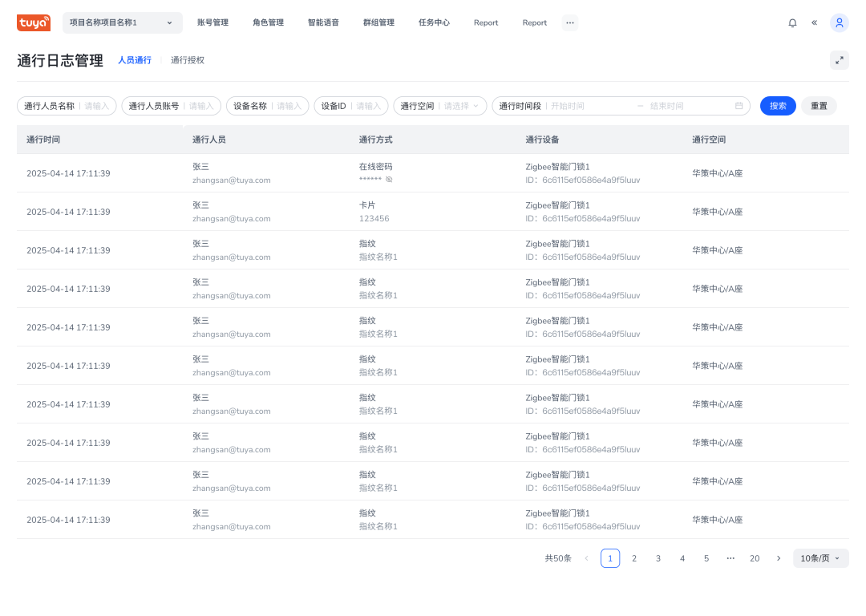
Task: Click the 搜索 search button
Action: pyautogui.click(x=777, y=105)
